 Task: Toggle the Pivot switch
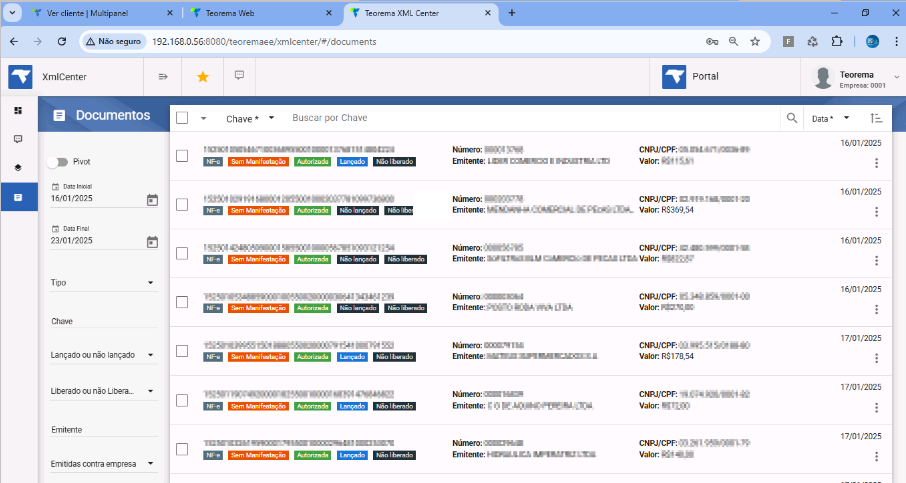58,162
